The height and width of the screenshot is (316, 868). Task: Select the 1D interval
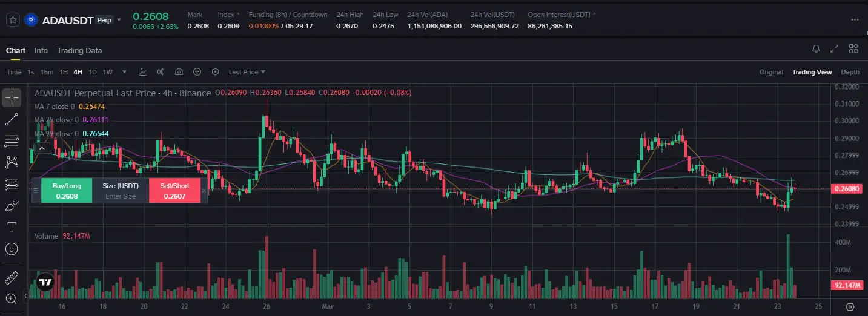(x=93, y=72)
